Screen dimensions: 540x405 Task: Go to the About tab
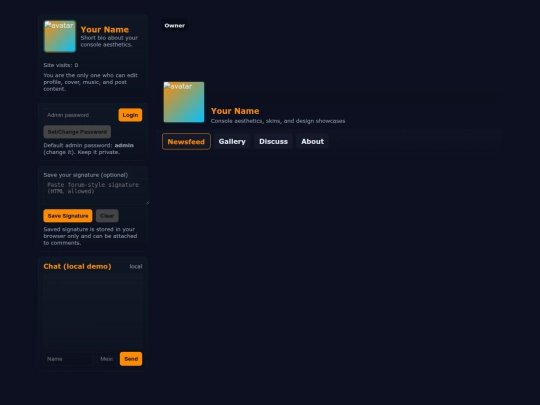pos(312,142)
